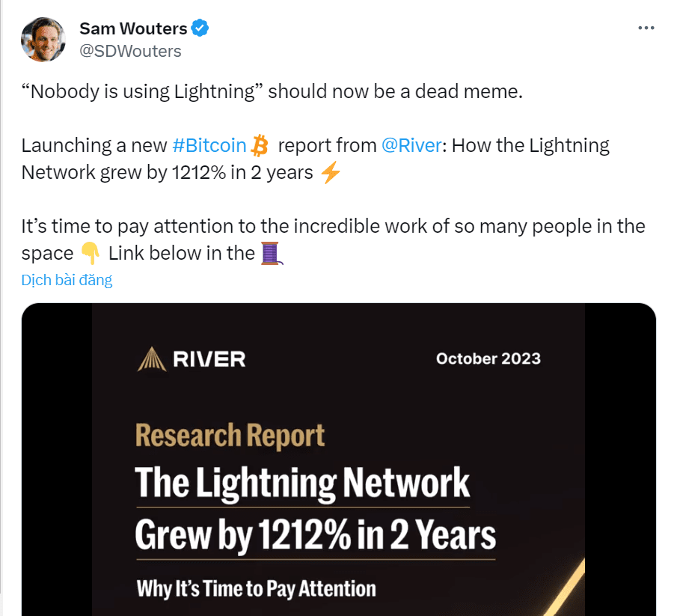Click Grew by 1212% in 2 Years

tap(316, 535)
